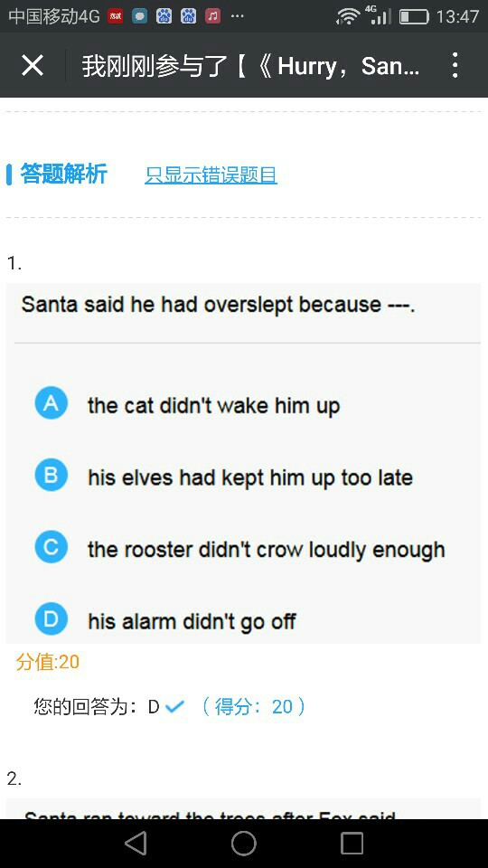Select option A circle for question 1
The image size is (488, 868).
click(x=51, y=403)
